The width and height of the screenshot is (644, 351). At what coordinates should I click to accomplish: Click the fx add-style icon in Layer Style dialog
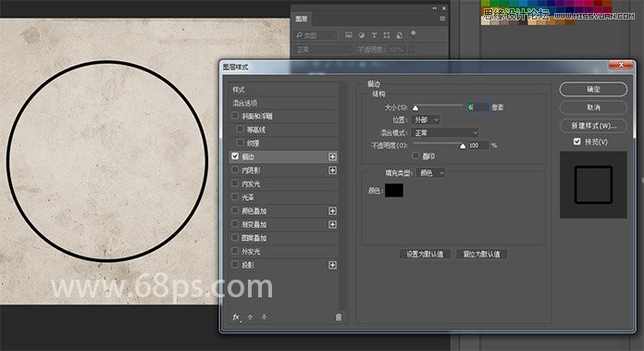pos(236,318)
